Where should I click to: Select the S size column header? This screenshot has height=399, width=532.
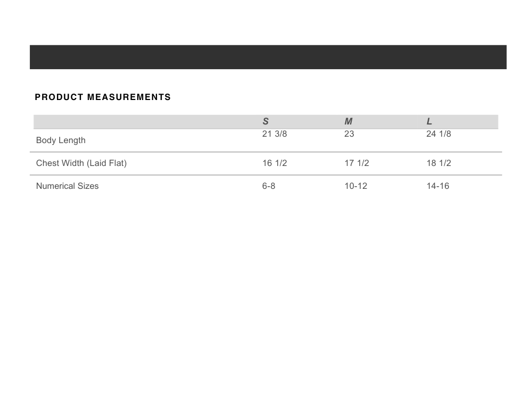pos(265,122)
